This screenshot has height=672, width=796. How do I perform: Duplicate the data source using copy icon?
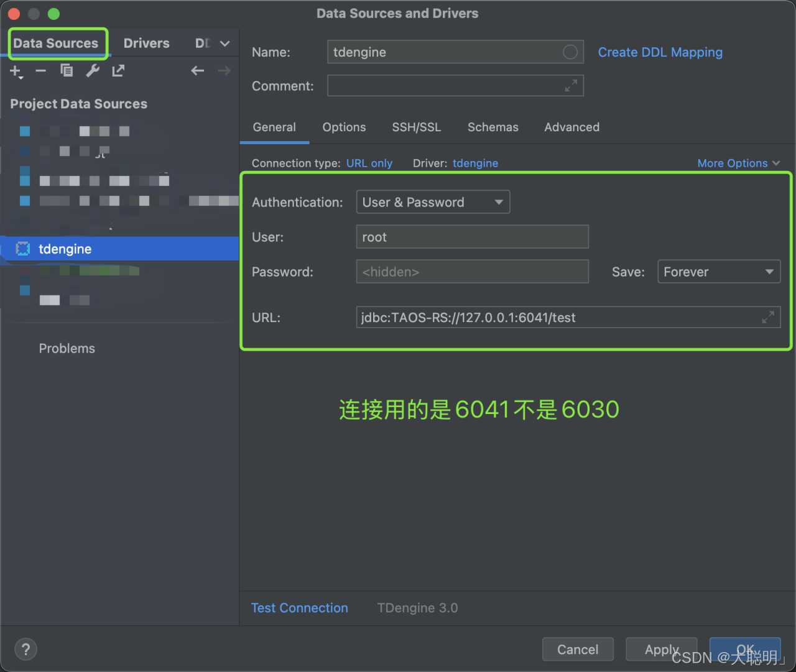point(67,71)
